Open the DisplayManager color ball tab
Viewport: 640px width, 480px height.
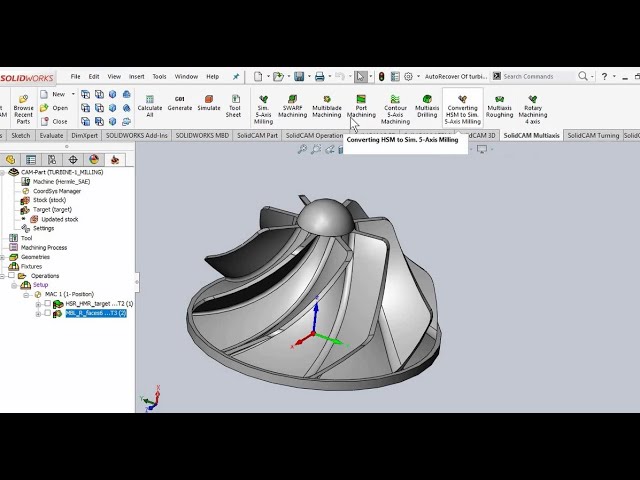point(94,160)
